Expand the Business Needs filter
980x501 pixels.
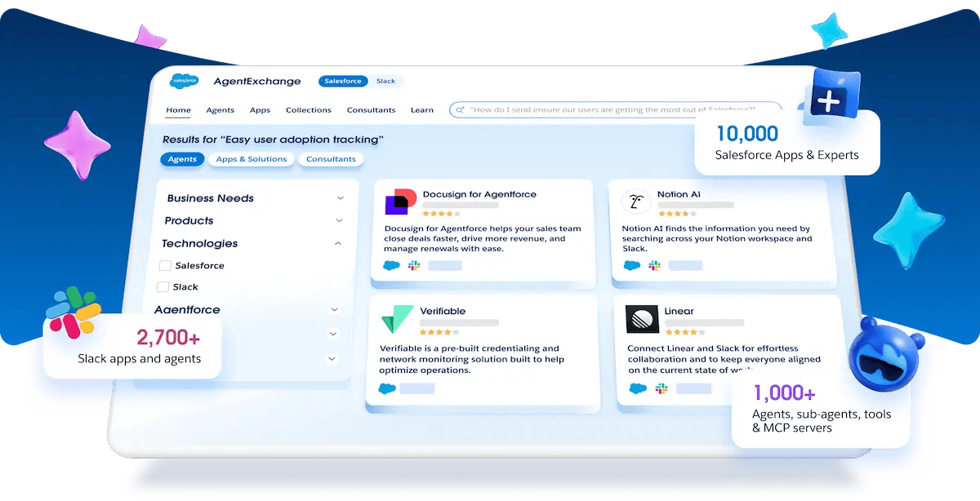tap(341, 198)
